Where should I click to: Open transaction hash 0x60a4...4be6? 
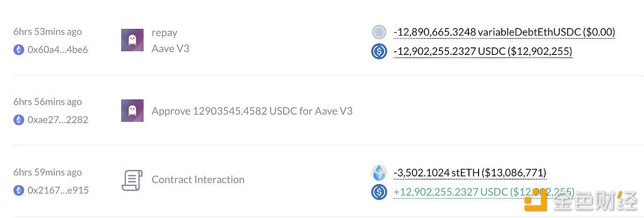(57, 50)
